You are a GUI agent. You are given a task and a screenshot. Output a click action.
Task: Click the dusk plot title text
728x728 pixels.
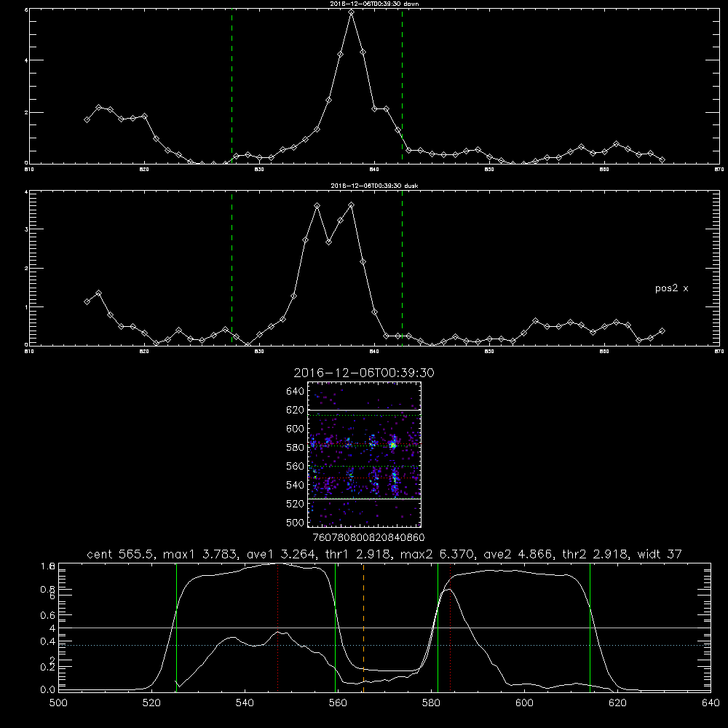pos(374,186)
